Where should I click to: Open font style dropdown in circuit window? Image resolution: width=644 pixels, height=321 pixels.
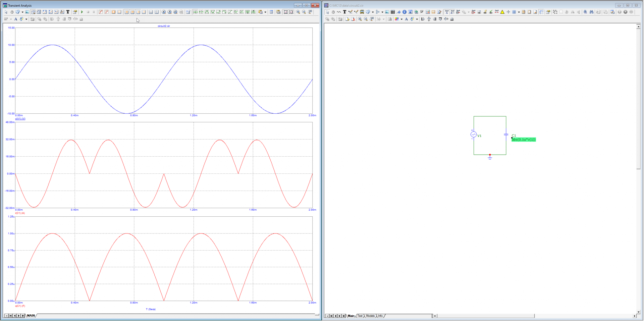[417, 19]
